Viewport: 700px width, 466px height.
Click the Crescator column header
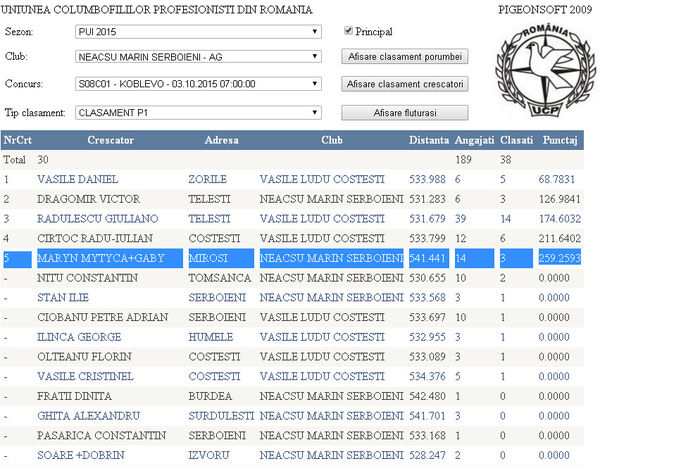tap(110, 140)
